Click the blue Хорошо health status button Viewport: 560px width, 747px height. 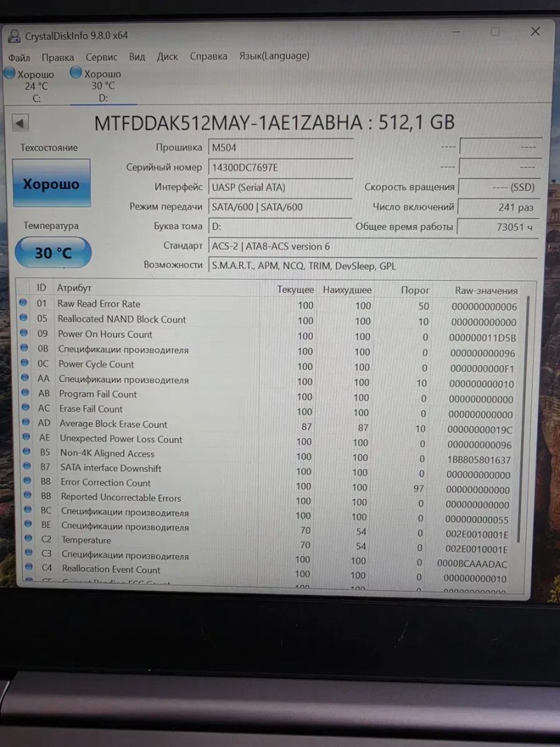[51, 183]
